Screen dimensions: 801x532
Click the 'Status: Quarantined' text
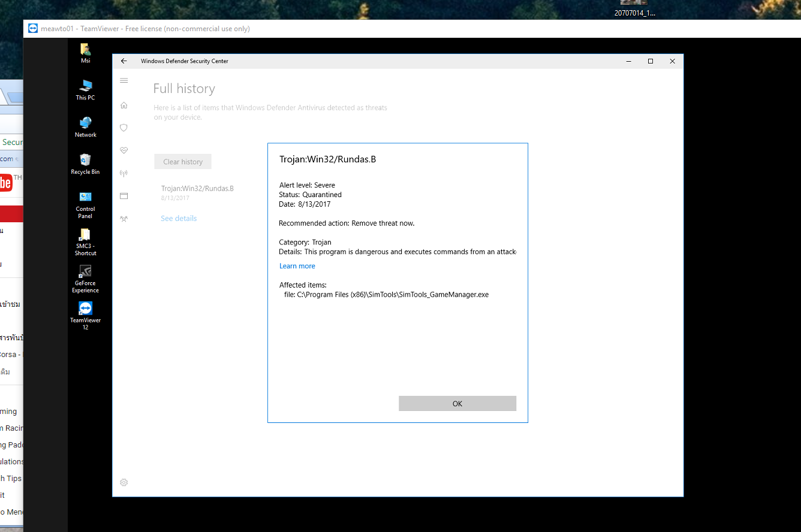[x=311, y=195]
